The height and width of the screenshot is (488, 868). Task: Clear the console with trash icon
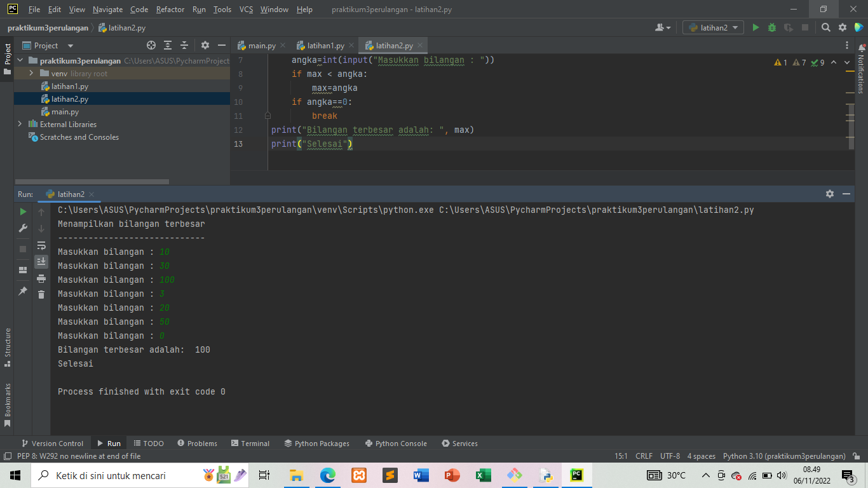click(41, 292)
